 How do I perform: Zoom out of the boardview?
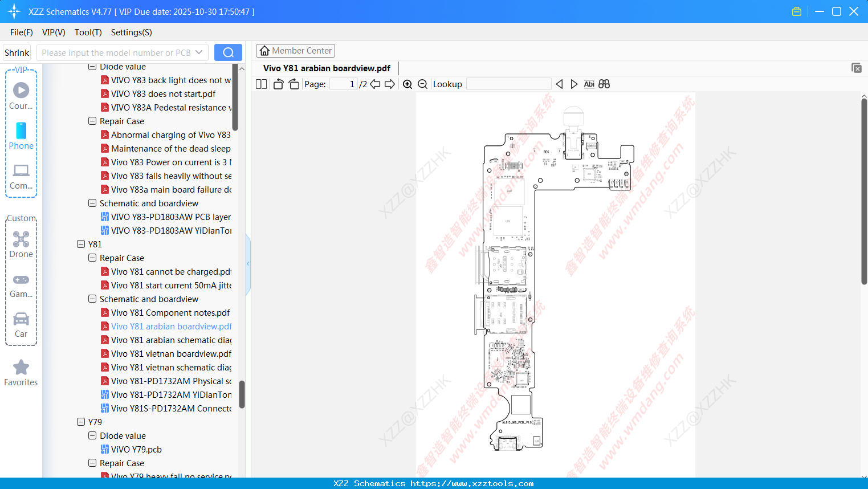tap(423, 84)
